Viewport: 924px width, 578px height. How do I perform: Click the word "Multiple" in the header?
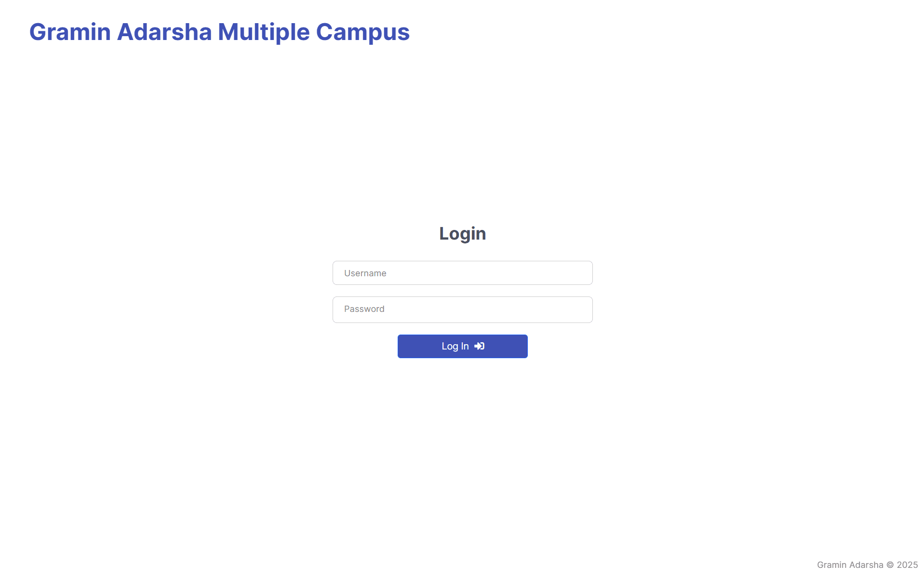tap(264, 32)
